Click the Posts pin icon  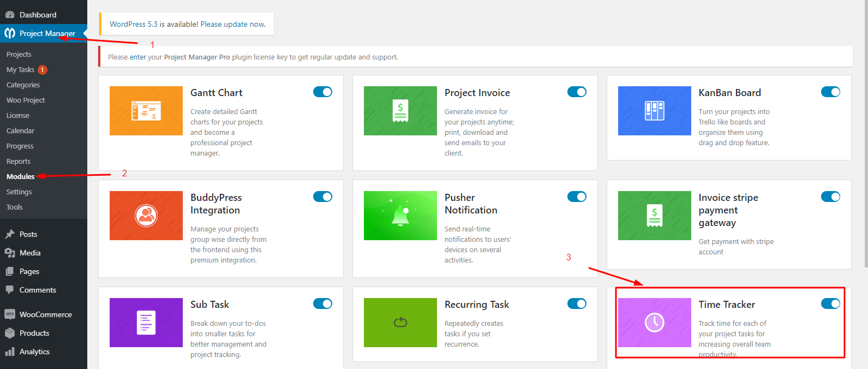(x=10, y=234)
